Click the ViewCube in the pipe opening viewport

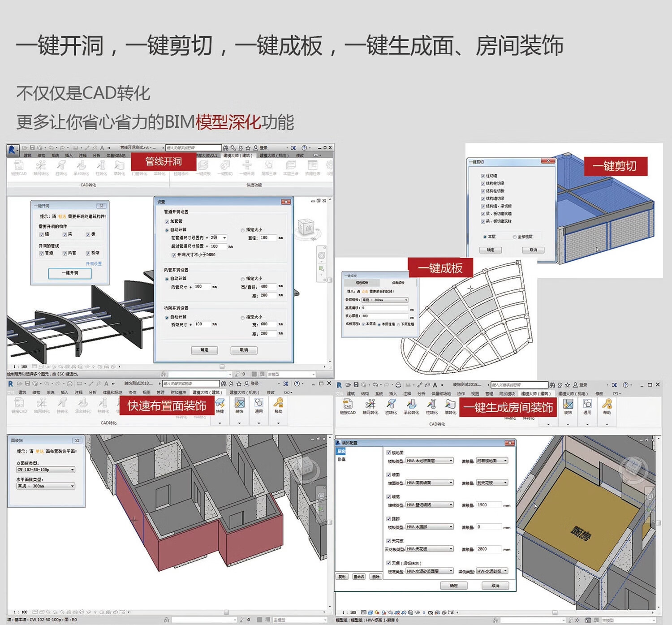[307, 227]
